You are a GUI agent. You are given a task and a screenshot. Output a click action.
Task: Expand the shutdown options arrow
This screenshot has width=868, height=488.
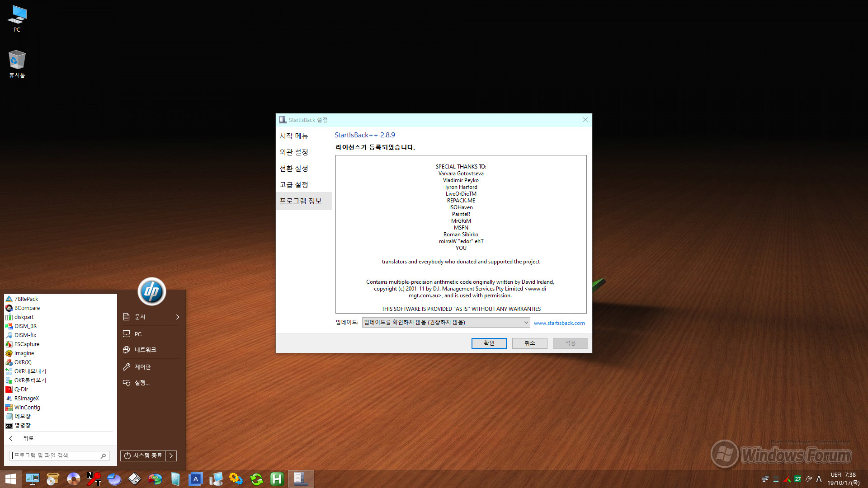click(x=171, y=455)
